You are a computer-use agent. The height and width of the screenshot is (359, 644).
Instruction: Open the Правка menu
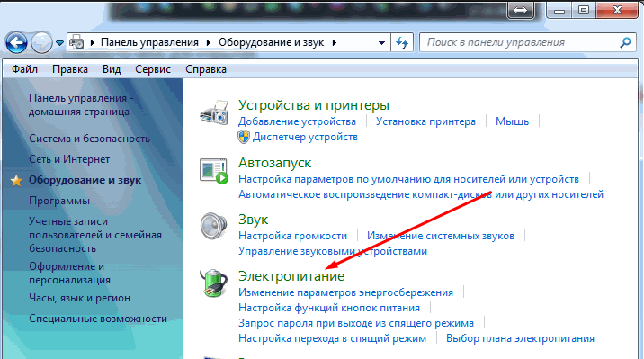(x=70, y=69)
